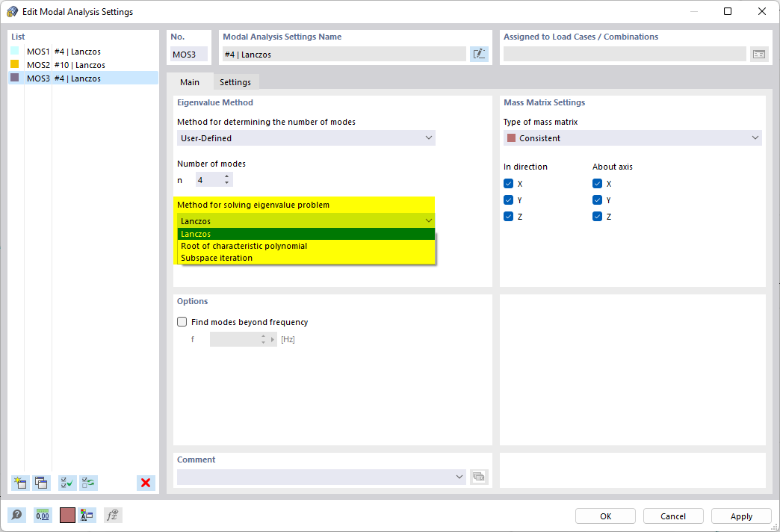Click the dark pink color swatch in bottom toolbar
Image resolution: width=780 pixels, height=532 pixels.
point(67,515)
